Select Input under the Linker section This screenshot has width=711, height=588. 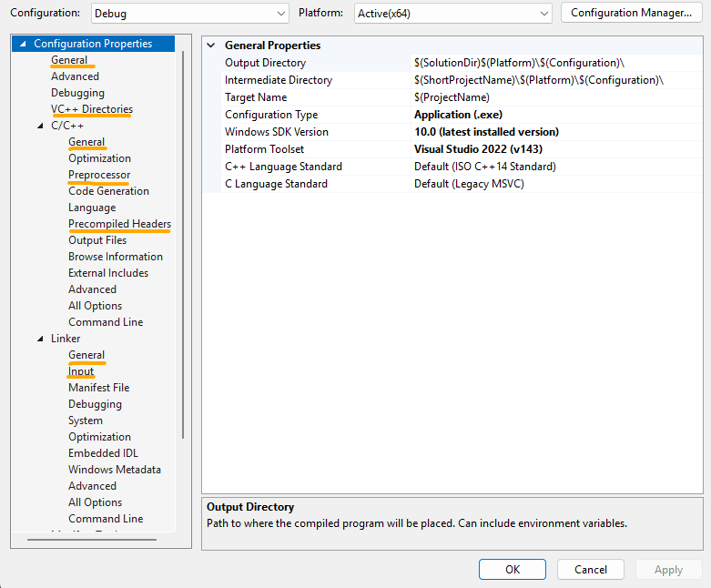pyautogui.click(x=81, y=371)
